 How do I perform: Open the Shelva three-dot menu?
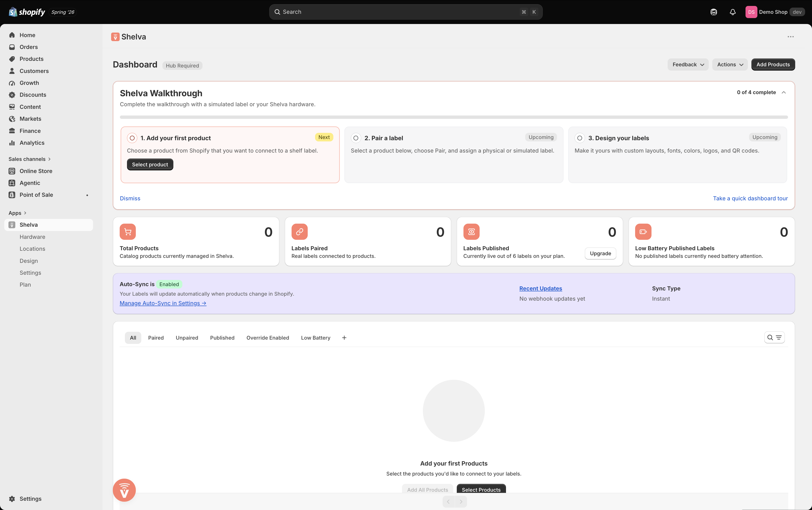click(x=790, y=37)
